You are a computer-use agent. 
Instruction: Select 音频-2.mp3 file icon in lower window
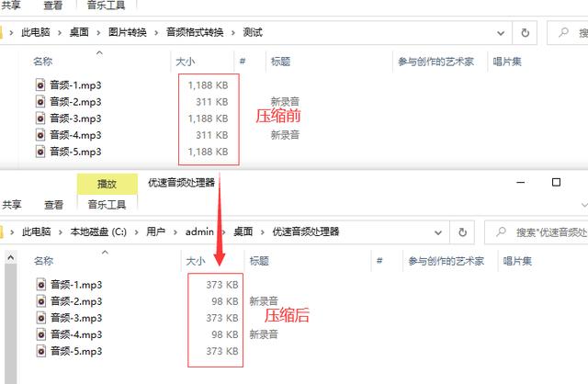click(41, 301)
